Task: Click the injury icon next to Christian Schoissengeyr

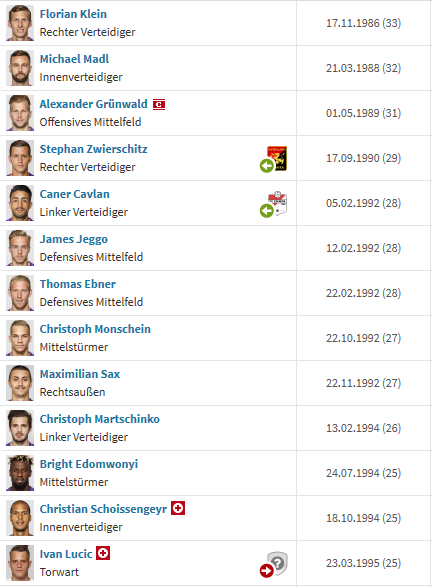Action: point(178,508)
